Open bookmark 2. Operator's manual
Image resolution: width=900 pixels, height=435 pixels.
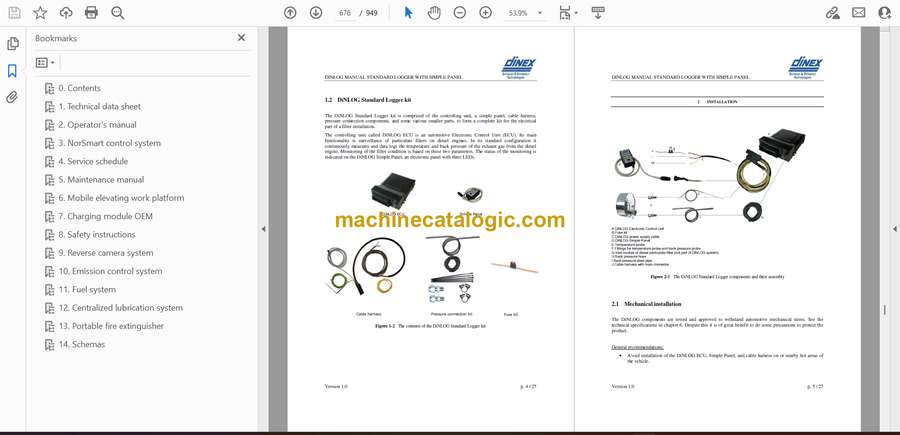[98, 125]
